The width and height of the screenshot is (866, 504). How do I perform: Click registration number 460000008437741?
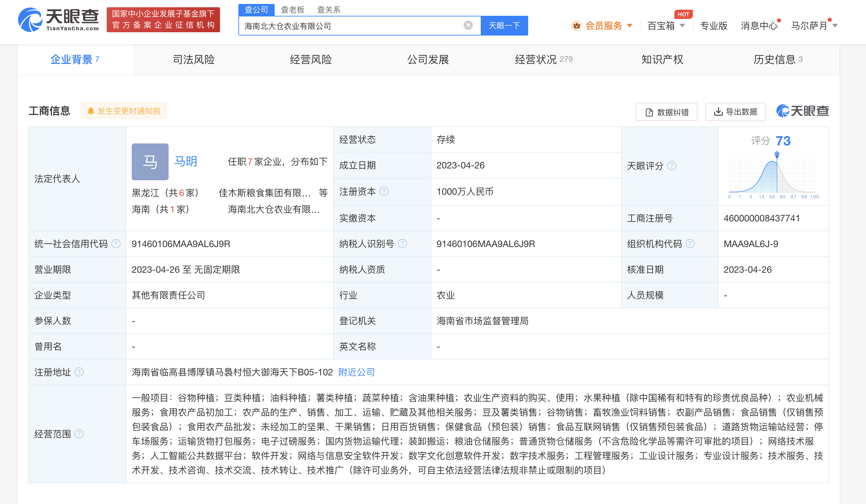762,218
